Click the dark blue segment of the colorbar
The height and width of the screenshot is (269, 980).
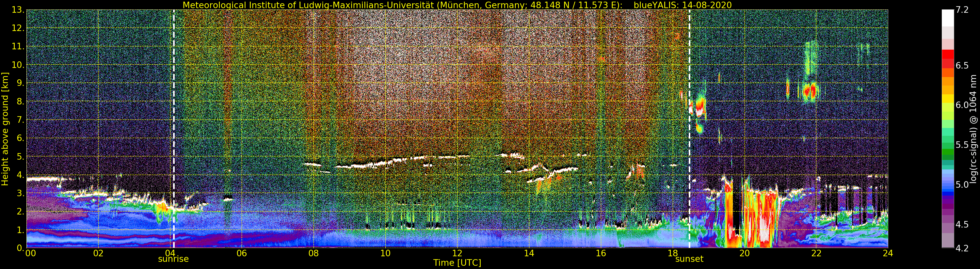[948, 194]
